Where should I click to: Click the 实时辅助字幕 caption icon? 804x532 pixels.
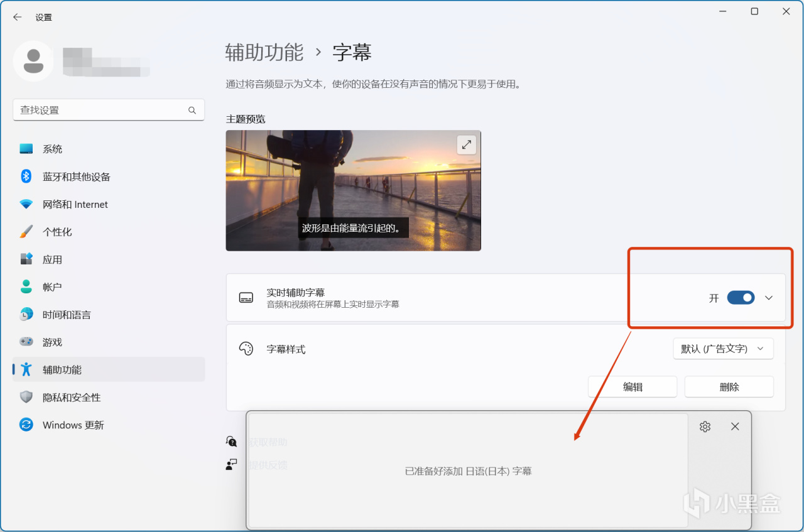click(x=246, y=298)
